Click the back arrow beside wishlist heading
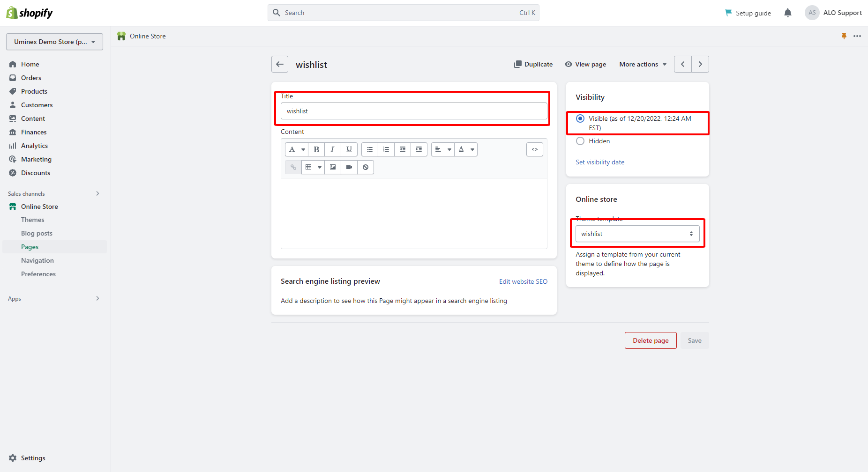The image size is (868, 472). (x=280, y=64)
